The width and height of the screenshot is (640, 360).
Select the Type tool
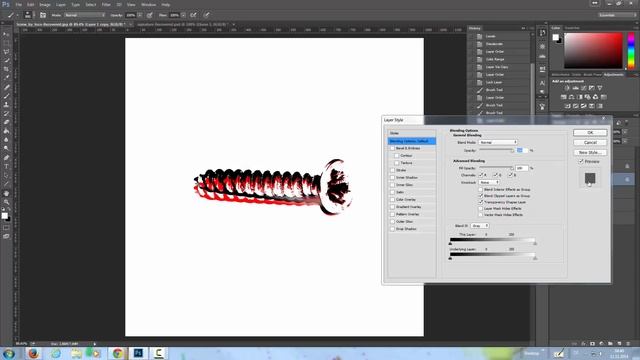pos(6,167)
